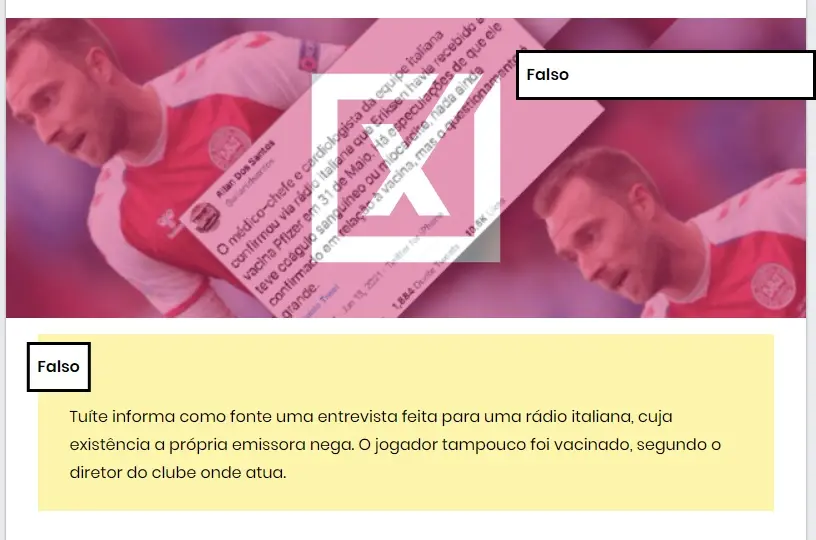Click the tweet author's round avatar
Image resolution: width=816 pixels, height=540 pixels.
tap(200, 216)
